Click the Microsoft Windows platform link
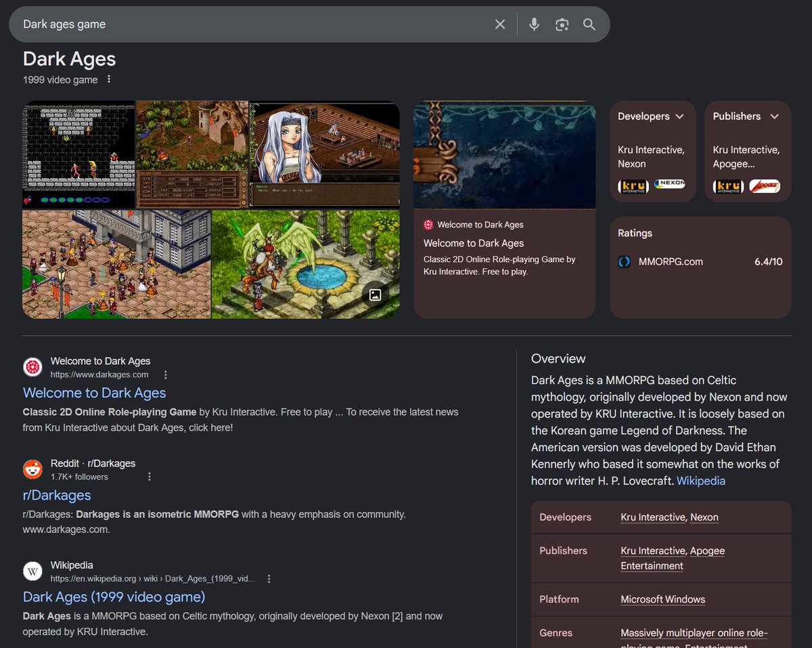This screenshot has width=812, height=648. (663, 599)
